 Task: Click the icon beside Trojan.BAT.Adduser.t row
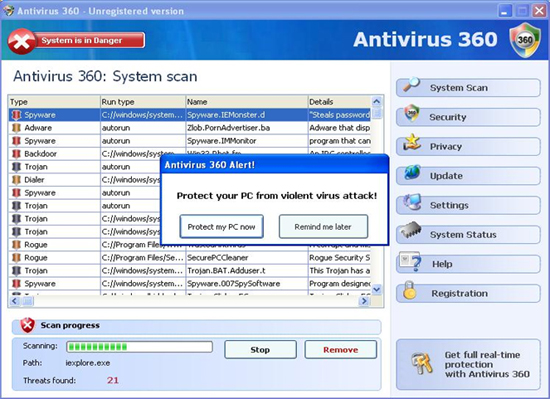pyautogui.click(x=16, y=271)
